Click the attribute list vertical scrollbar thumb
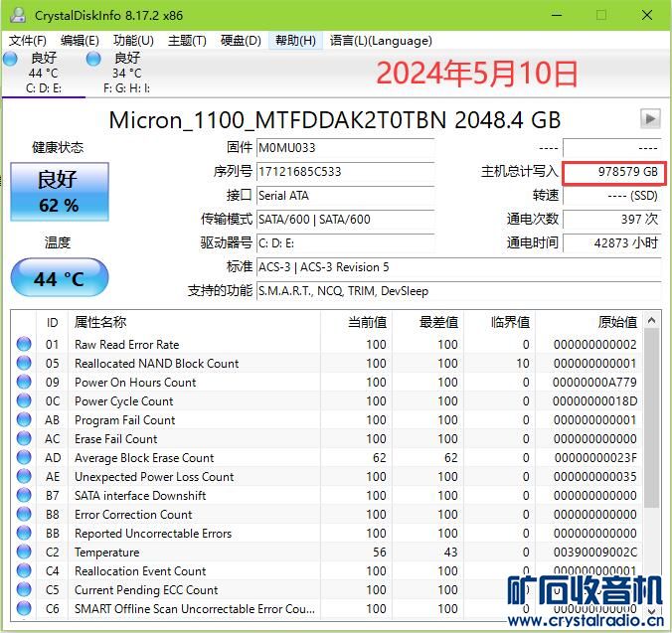672x633 pixels. point(652,418)
